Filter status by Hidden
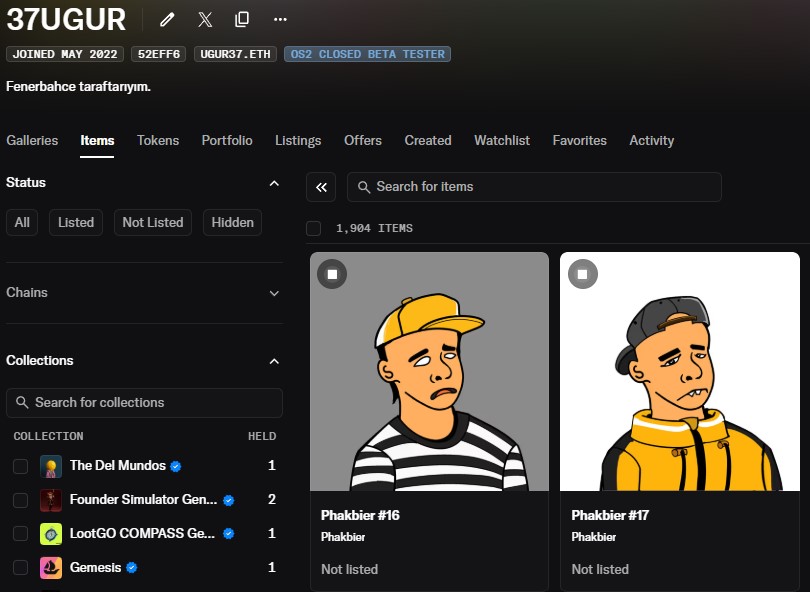The width and height of the screenshot is (810, 592). point(232,223)
